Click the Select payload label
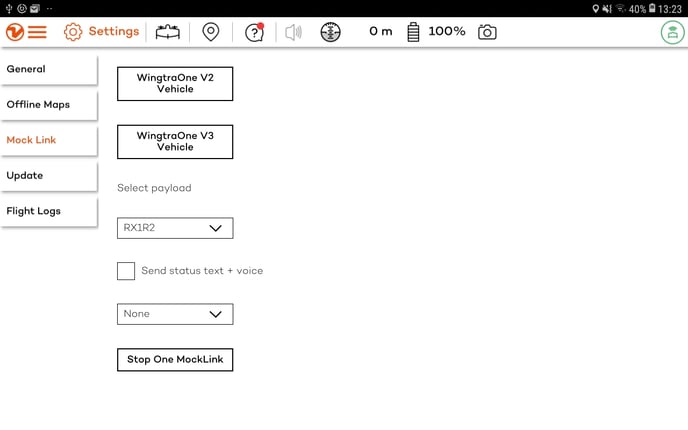688x430 pixels. (154, 188)
